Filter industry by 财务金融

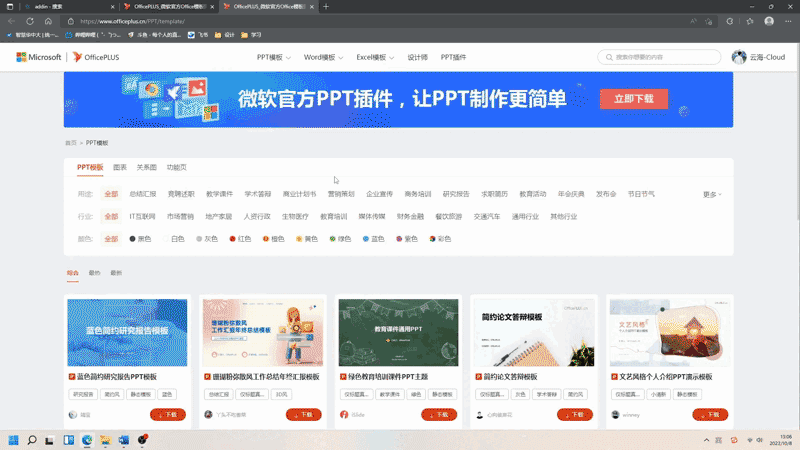[410, 216]
